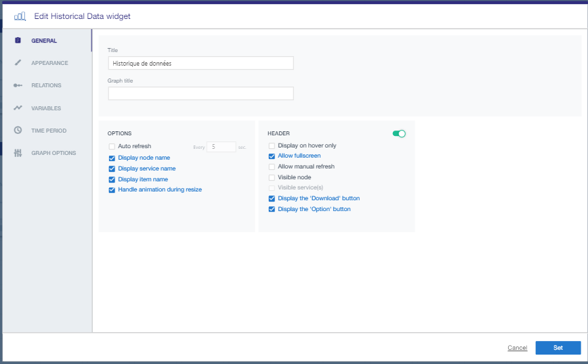Click the Title input field
Image resolution: width=588 pixels, height=364 pixels.
pyautogui.click(x=201, y=64)
